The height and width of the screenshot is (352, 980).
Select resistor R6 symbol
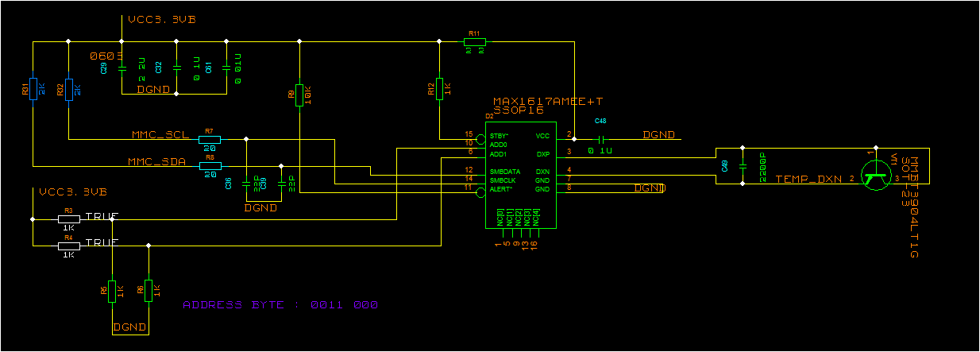coord(149,291)
